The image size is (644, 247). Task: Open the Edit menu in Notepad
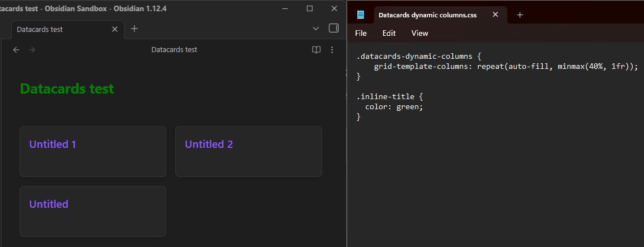[389, 33]
